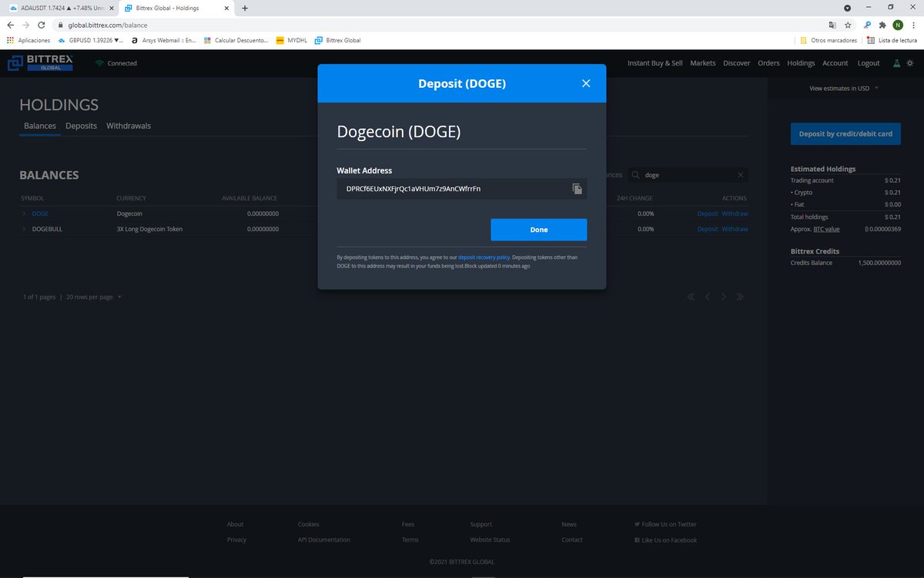Open the Orders menu

tap(768, 63)
